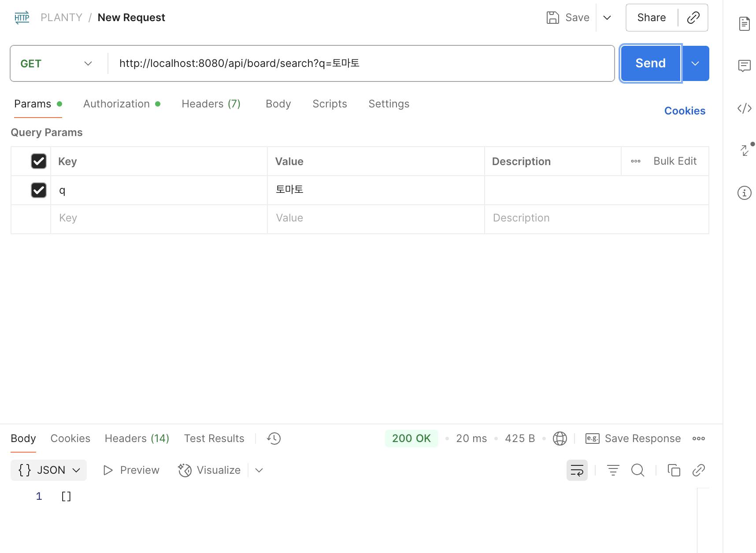
Task: Click empty Key placeholder field
Action: pyautogui.click(x=159, y=218)
